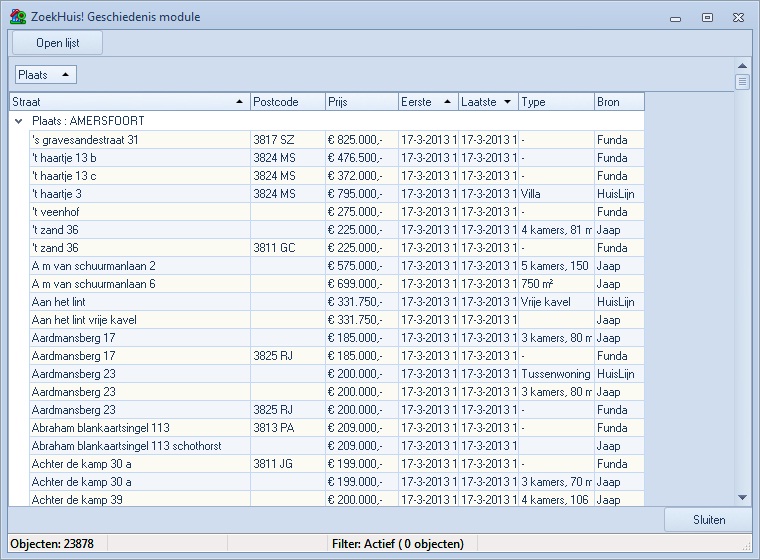Select the Aan het lint vrije kavel row
760x560 pixels.
tap(140, 320)
